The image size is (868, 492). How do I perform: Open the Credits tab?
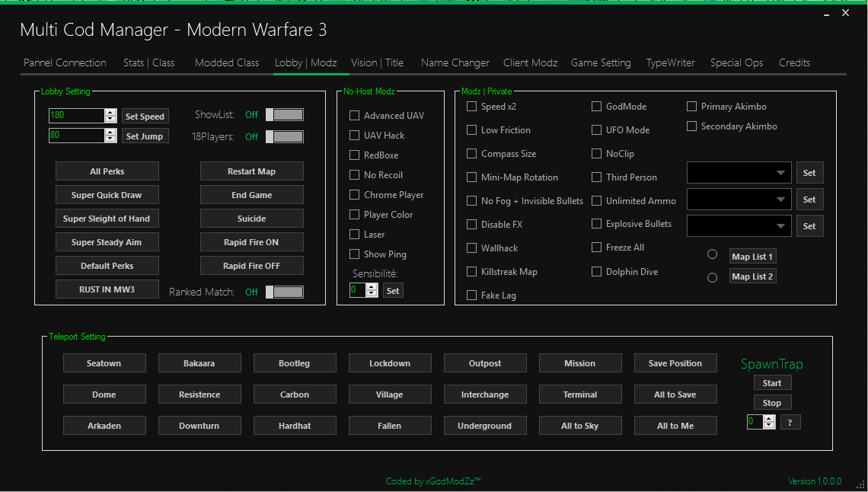tap(794, 62)
